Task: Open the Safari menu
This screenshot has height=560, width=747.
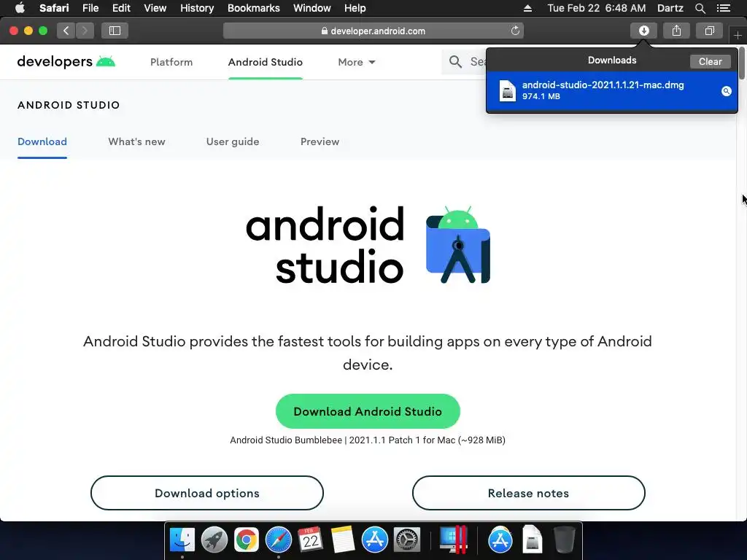Action: click(x=54, y=8)
